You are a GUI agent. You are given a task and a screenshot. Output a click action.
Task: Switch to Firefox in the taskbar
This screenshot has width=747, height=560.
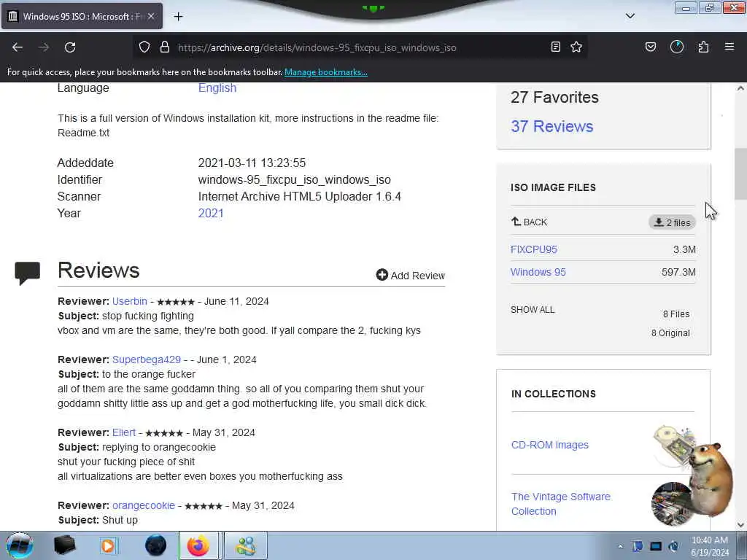(198, 545)
